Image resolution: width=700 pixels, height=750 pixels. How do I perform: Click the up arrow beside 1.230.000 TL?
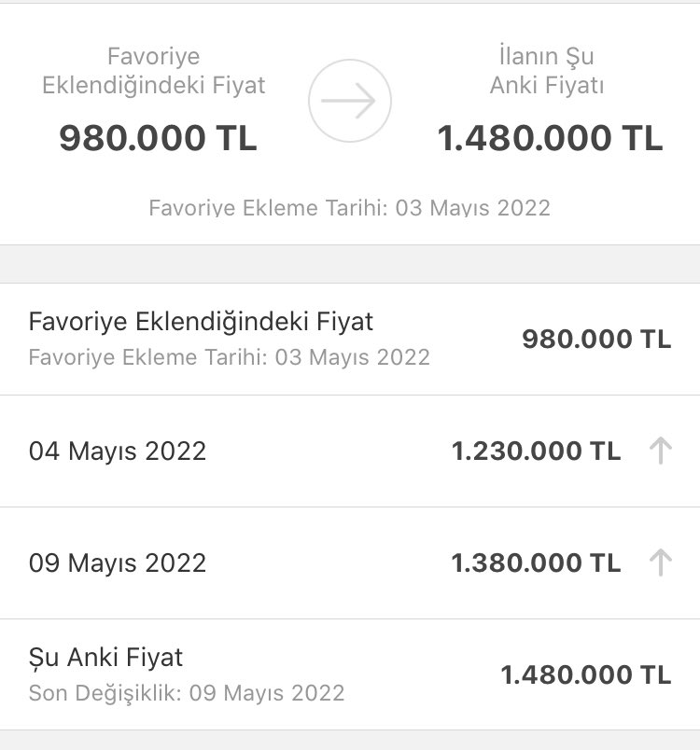pos(660,451)
